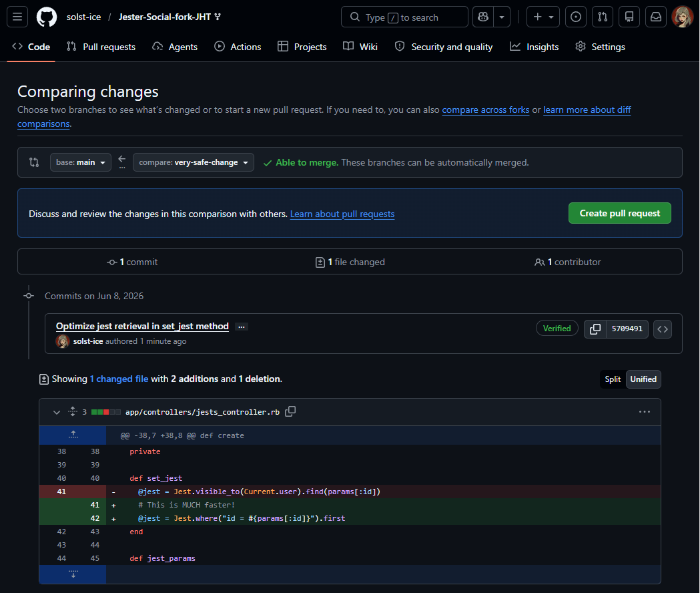Open solst-ice commit author link

[88, 341]
